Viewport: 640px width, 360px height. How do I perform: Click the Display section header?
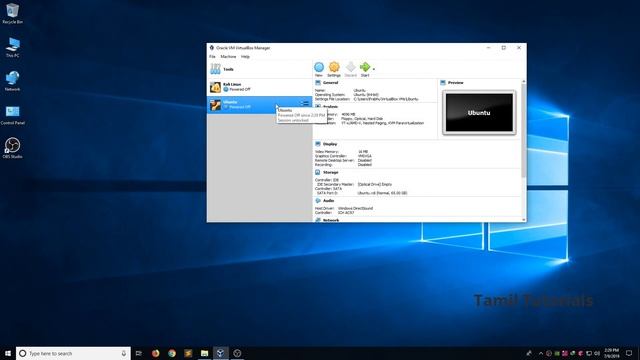tap(330, 144)
